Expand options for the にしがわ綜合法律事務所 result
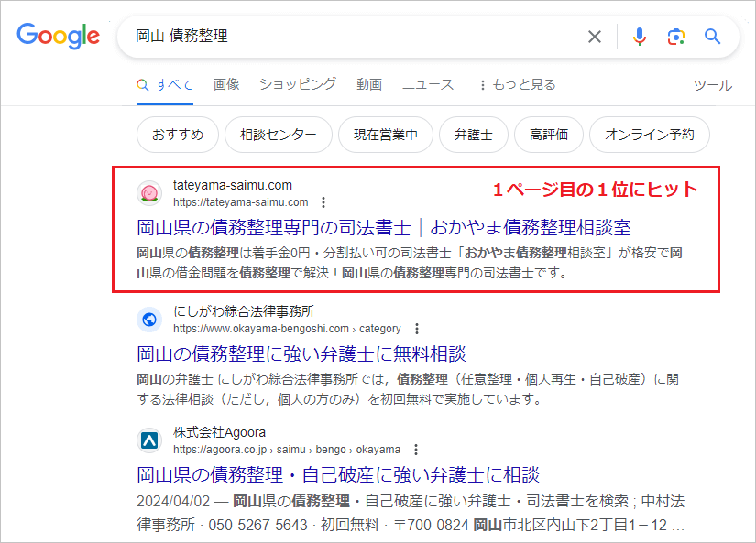Screen dimensions: 756x543 pos(418,327)
